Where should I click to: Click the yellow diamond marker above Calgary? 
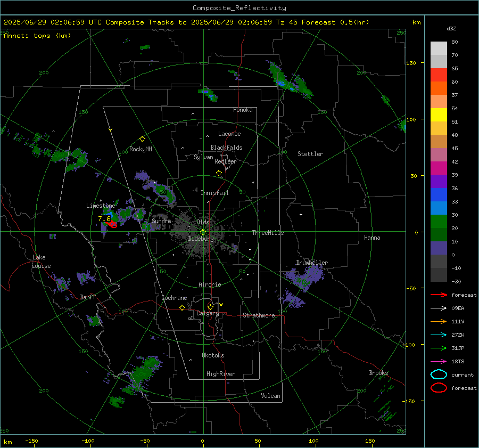(x=210, y=307)
